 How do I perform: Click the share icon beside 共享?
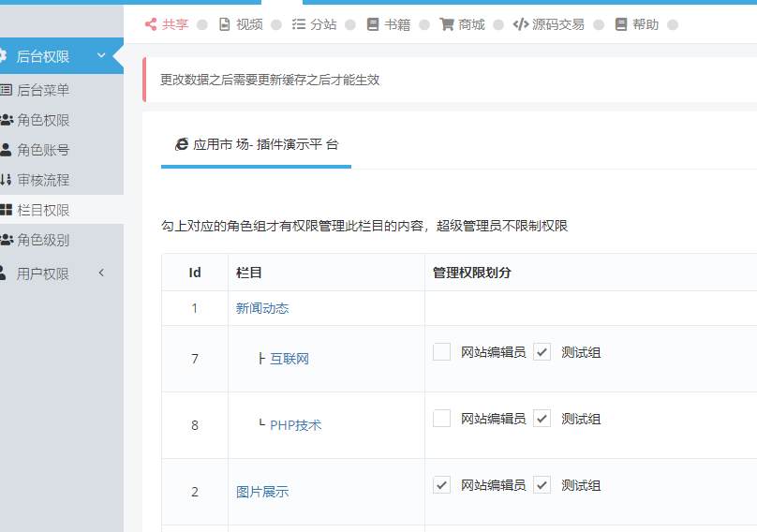tap(151, 24)
